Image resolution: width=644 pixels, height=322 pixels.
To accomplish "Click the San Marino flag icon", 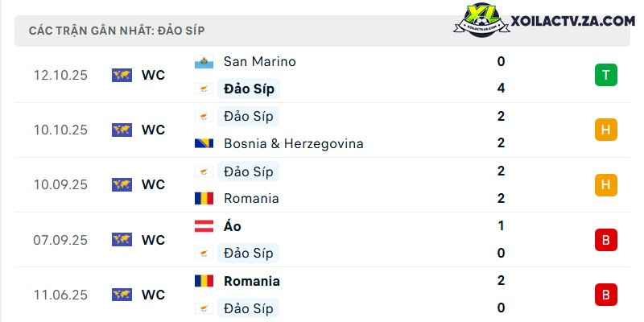I will (x=204, y=62).
